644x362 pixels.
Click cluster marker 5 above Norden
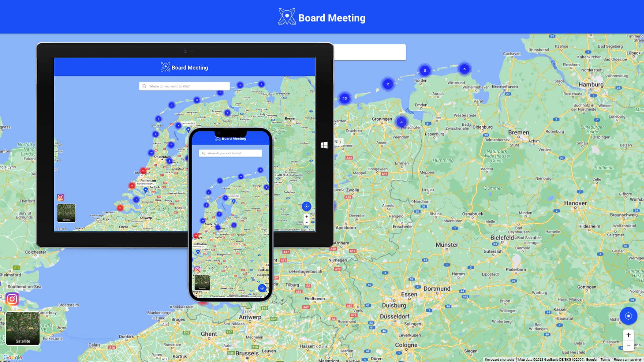[425, 71]
